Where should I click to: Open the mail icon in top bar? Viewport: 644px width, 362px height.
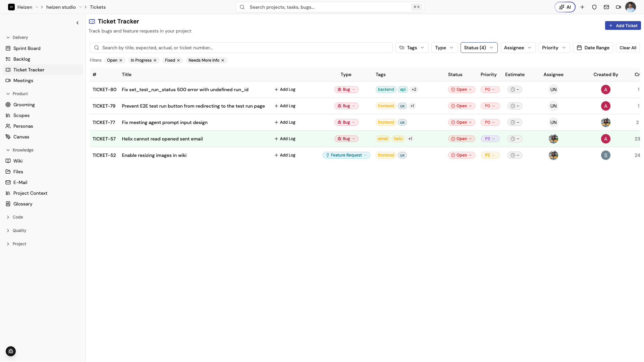[x=606, y=7]
